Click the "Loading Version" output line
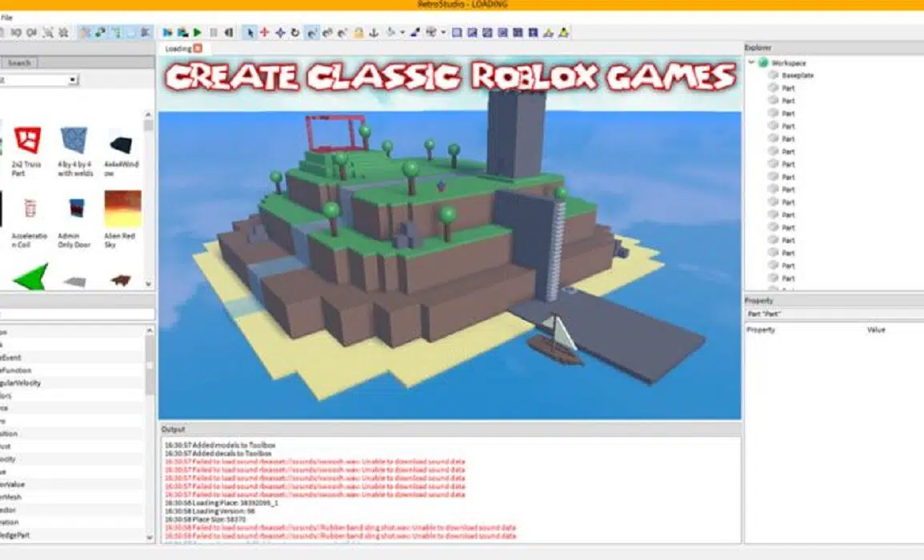The image size is (924, 560). point(210,511)
